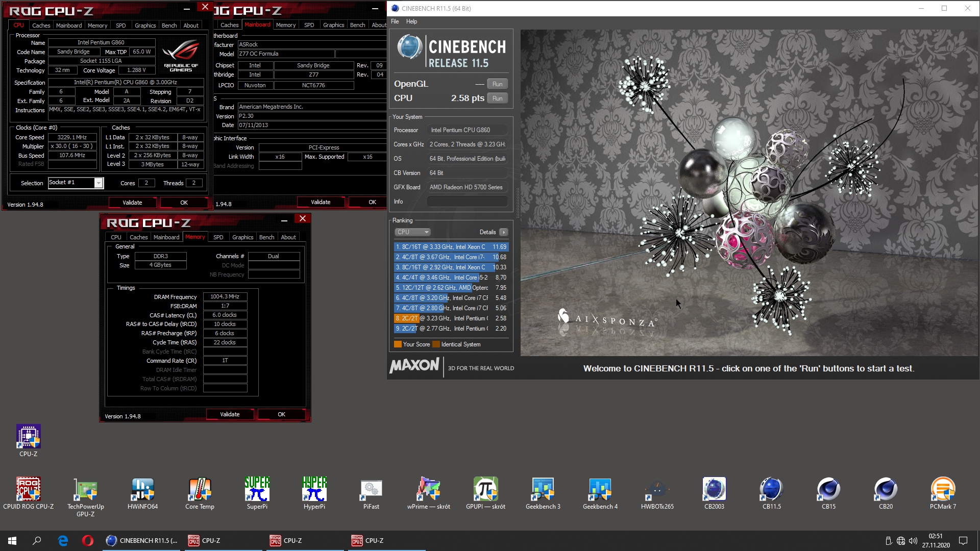
Task: Launch the CB11.5 desktop icon
Action: [772, 493]
